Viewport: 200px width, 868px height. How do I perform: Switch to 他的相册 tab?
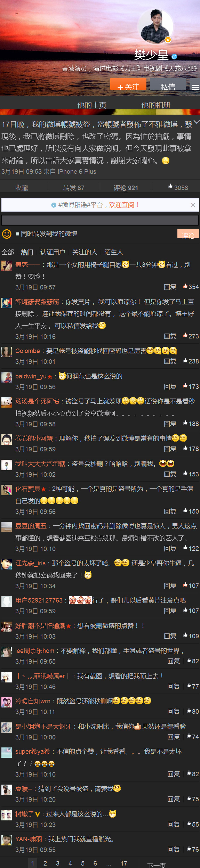point(155,105)
